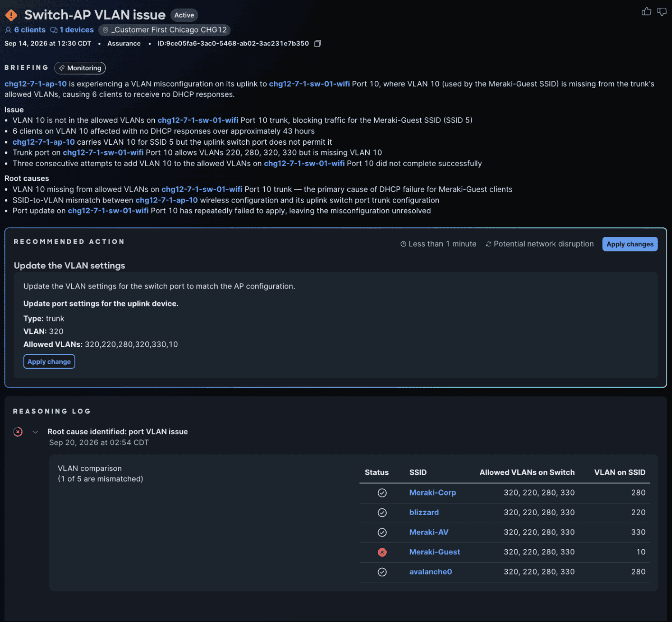Screen dimensions: 672x622
Task: Click 'Less than 1 minute' estimate text
Action: [442, 244]
